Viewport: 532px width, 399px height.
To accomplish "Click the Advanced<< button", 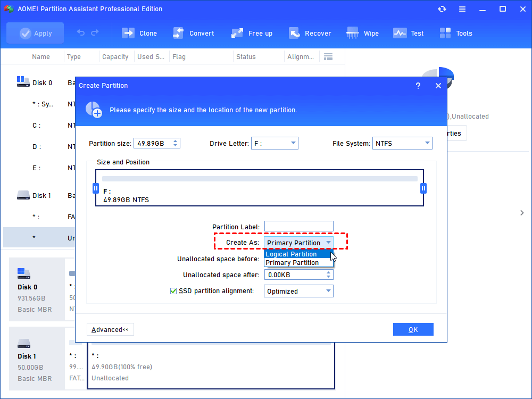I will click(110, 329).
